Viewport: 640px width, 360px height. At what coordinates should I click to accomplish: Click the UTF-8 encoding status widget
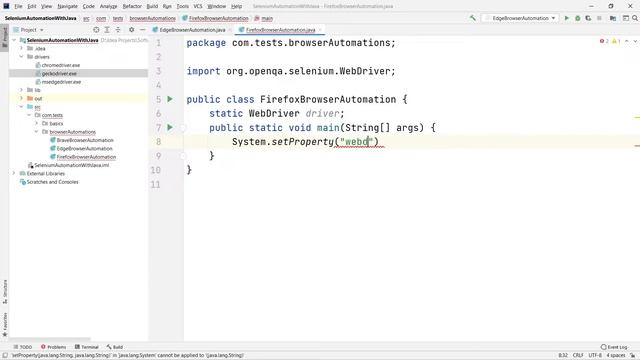595,356
